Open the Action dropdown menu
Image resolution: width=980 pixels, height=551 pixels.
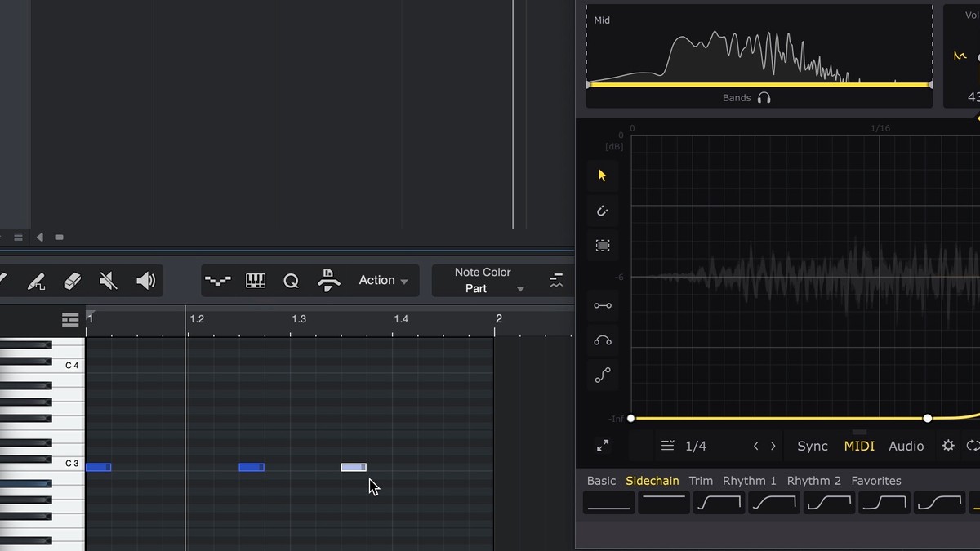(383, 281)
